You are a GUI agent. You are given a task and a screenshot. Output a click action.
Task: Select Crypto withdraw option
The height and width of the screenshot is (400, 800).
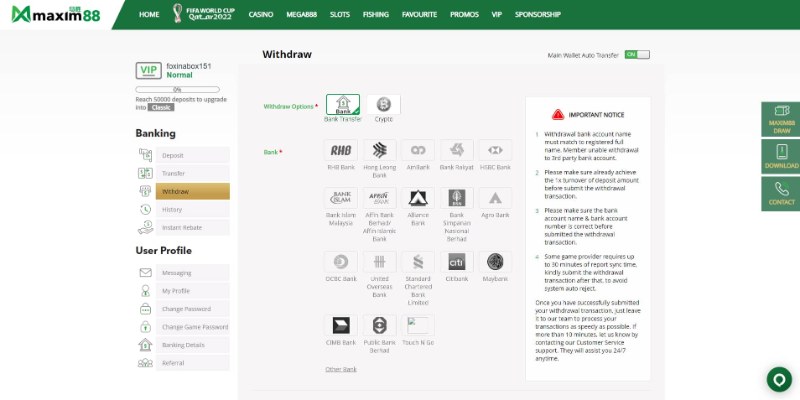coord(383,104)
